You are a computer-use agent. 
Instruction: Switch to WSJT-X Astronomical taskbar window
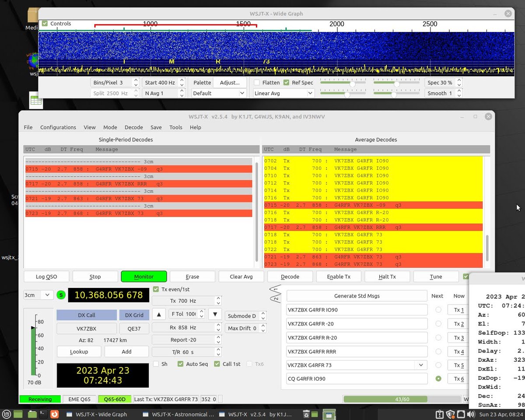tap(179, 414)
